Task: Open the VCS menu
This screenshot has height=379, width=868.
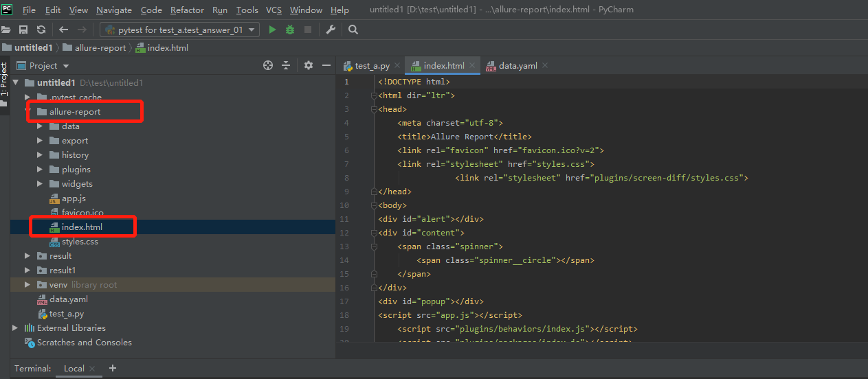Action: 274,10
